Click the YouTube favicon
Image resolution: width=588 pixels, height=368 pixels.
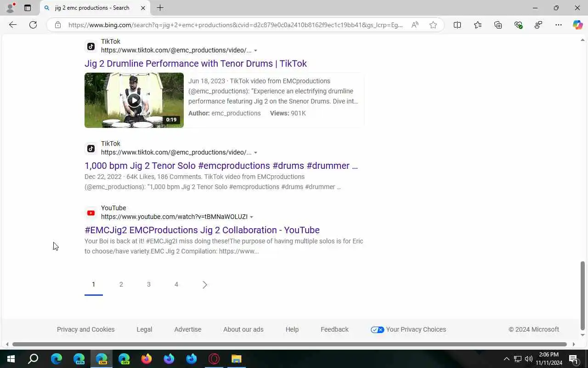91,213
